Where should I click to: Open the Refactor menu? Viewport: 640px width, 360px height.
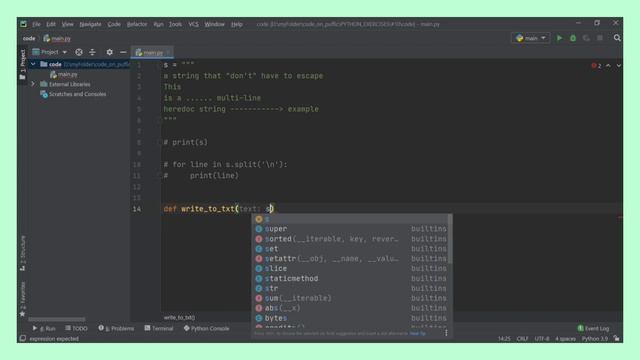tap(137, 24)
